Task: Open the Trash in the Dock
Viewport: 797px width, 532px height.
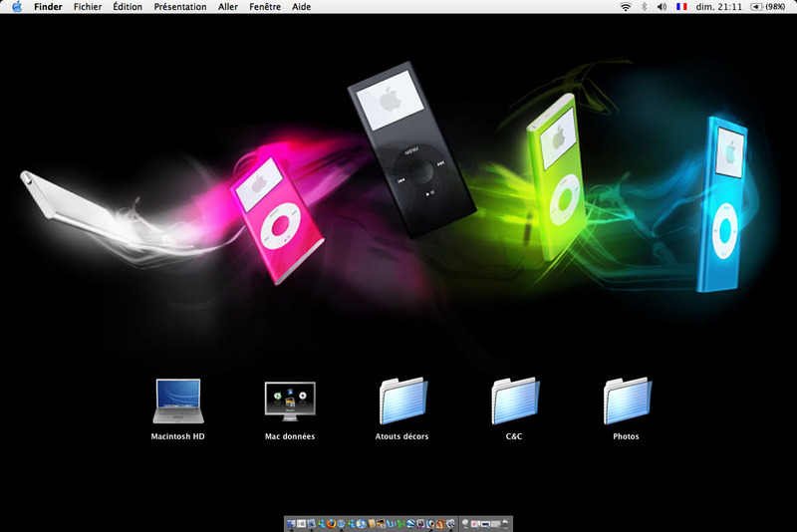Action: (x=506, y=523)
